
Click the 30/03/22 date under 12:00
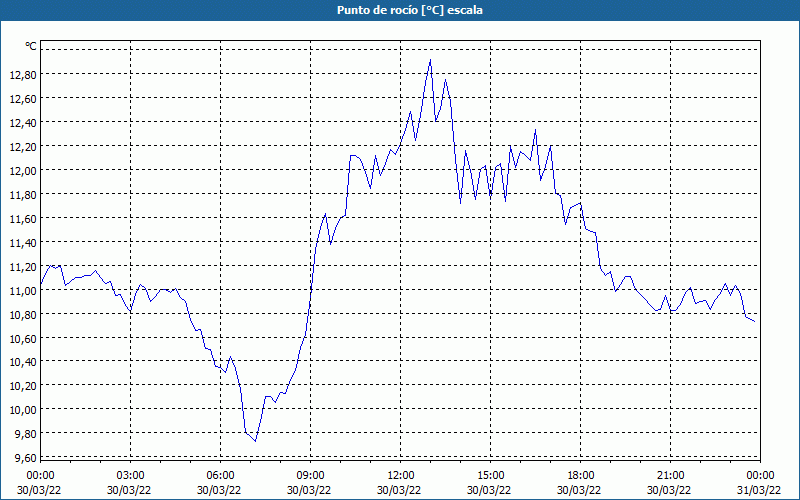tap(398, 491)
